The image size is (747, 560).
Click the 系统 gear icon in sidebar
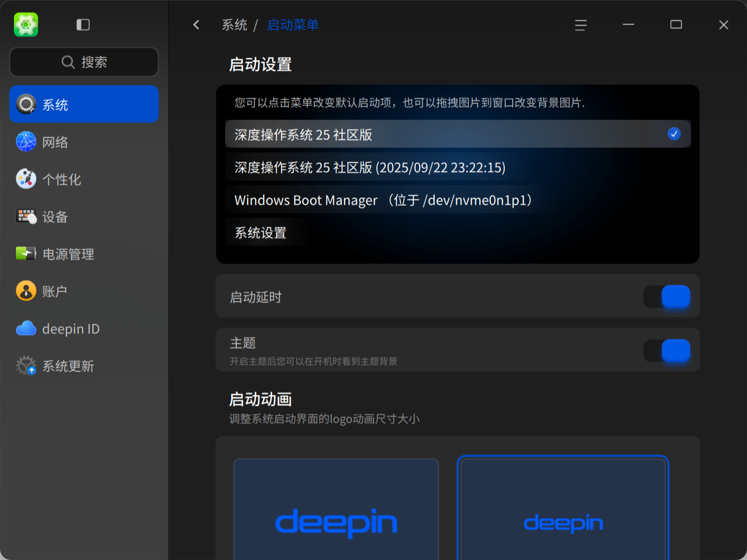(x=26, y=105)
